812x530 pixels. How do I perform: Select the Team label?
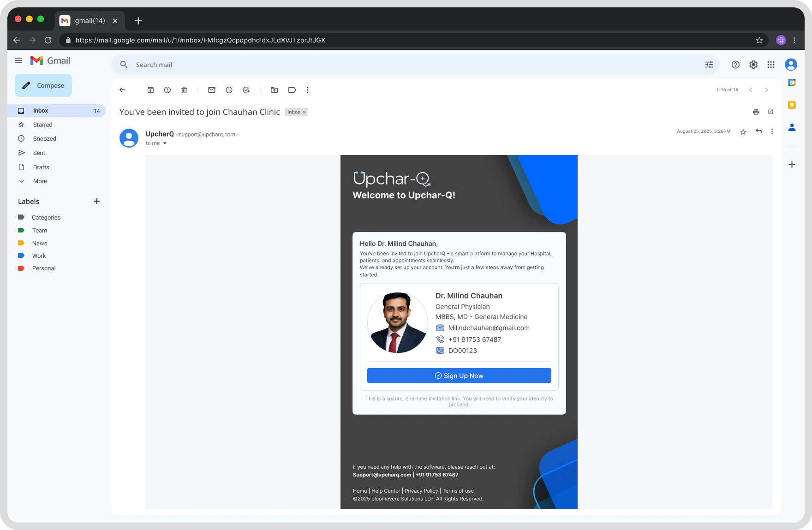point(39,230)
